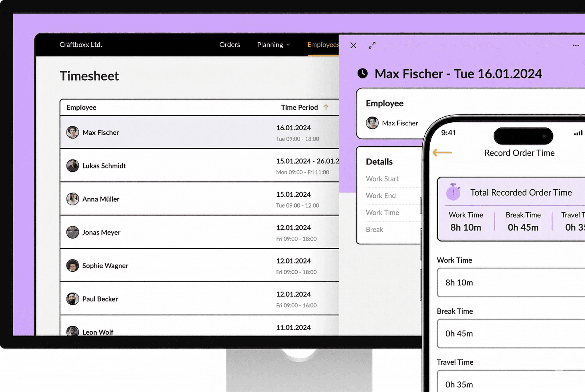Image resolution: width=585 pixels, height=392 pixels.
Task: Tap the orange back arrow on phone
Action: point(442,152)
